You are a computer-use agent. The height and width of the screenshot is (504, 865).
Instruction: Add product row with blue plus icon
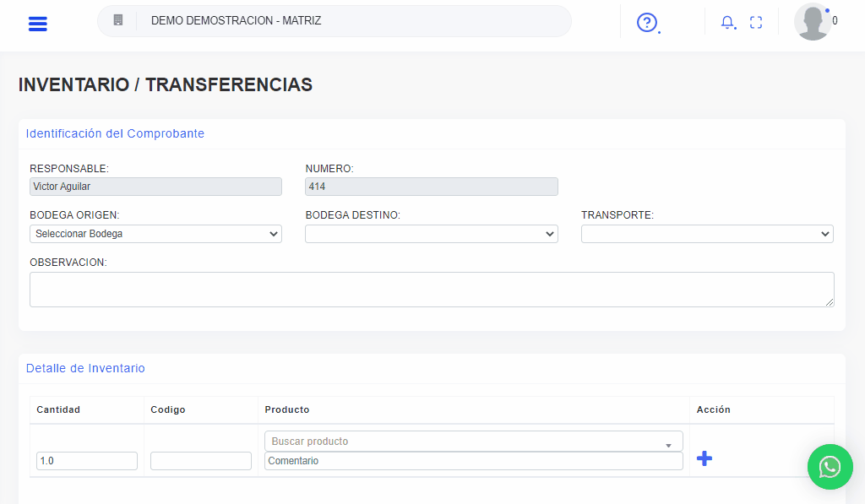(704, 458)
